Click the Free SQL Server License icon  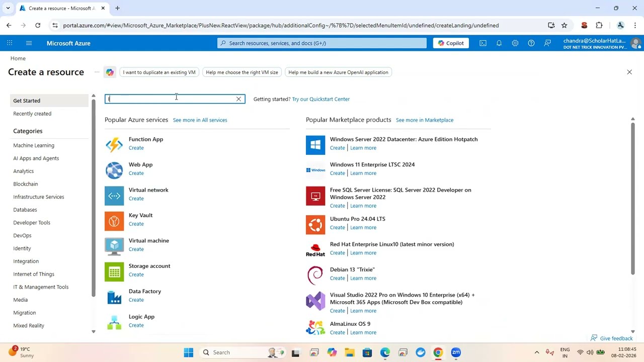(315, 196)
